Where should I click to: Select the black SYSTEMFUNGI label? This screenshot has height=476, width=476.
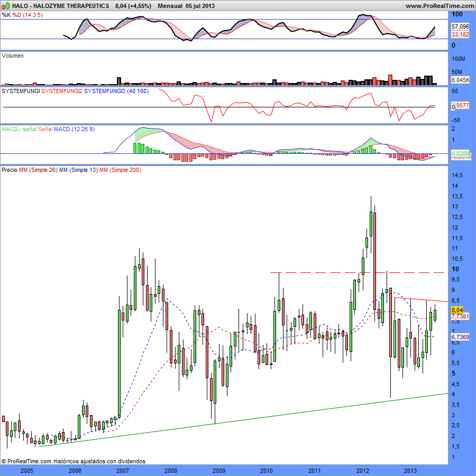(x=21, y=91)
